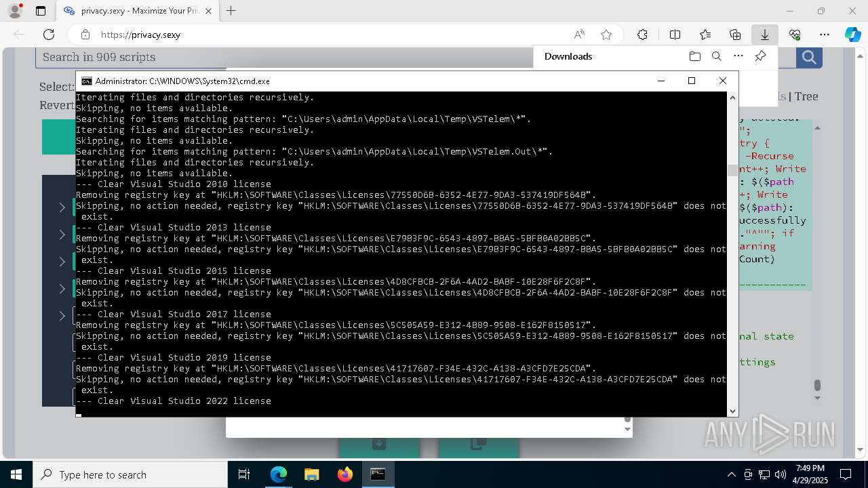Click the 'Clear Visual Studio 2017 license' line

[173, 314]
